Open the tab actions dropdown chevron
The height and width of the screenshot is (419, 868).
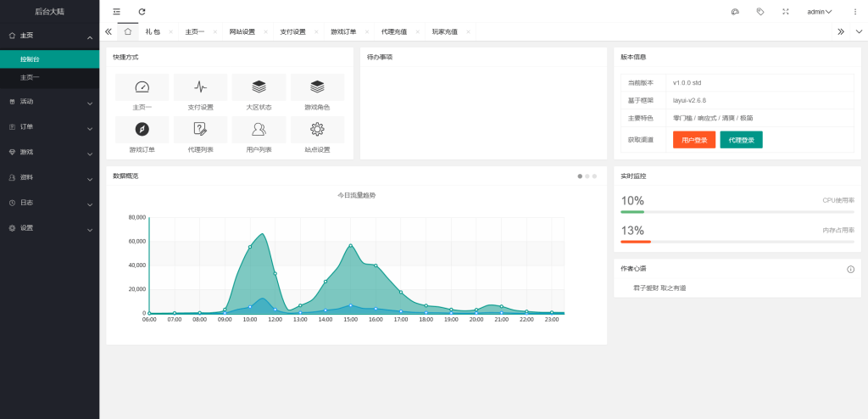pos(858,31)
